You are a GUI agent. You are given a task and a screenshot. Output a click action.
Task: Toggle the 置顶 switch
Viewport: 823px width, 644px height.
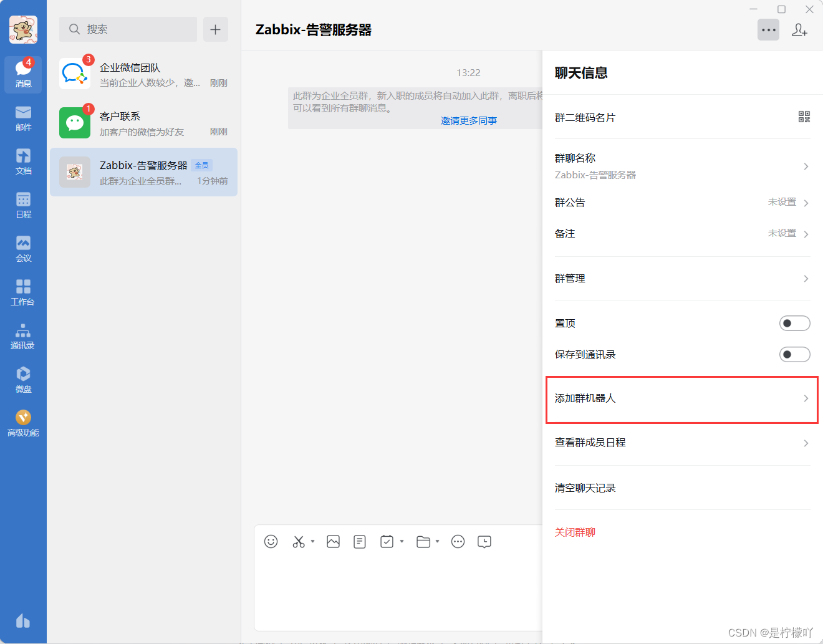coord(795,323)
